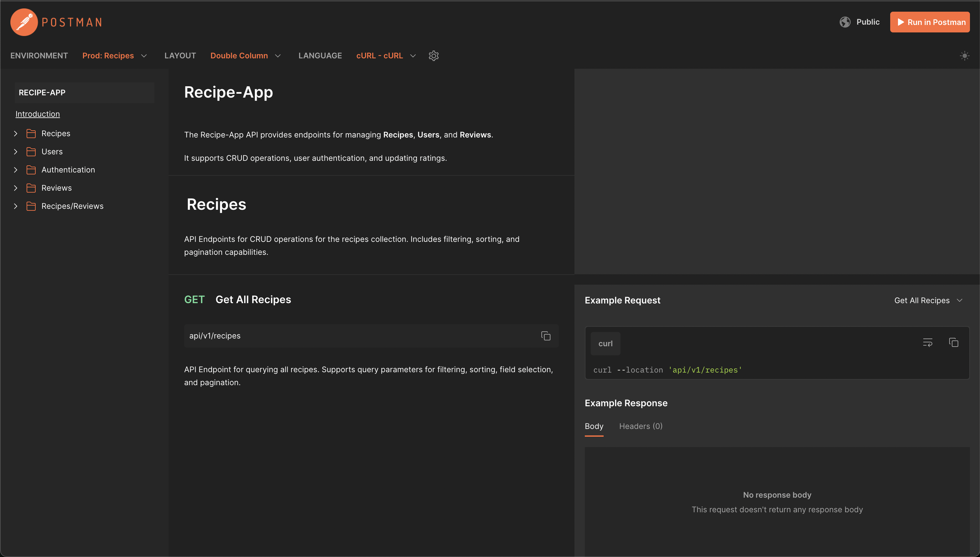Expand the Recipes folder chevron
Screen dimensions: 980x557
pyautogui.click(x=16, y=134)
